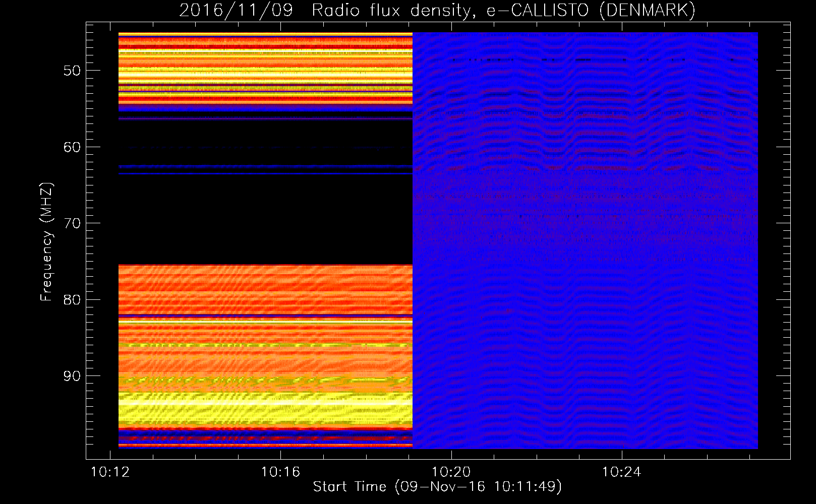Click the "Frequency (MHZ)" axis label
The height and width of the screenshot is (504, 816).
46,242
